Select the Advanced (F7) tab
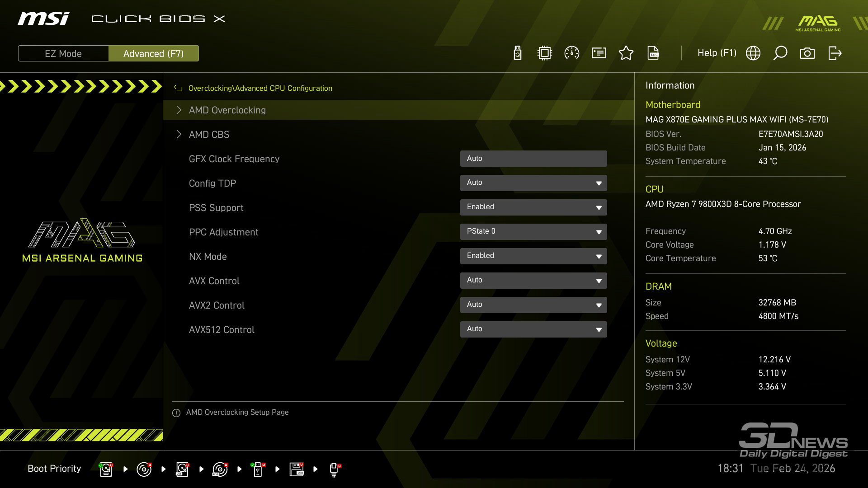The height and width of the screenshot is (488, 868). 153,54
